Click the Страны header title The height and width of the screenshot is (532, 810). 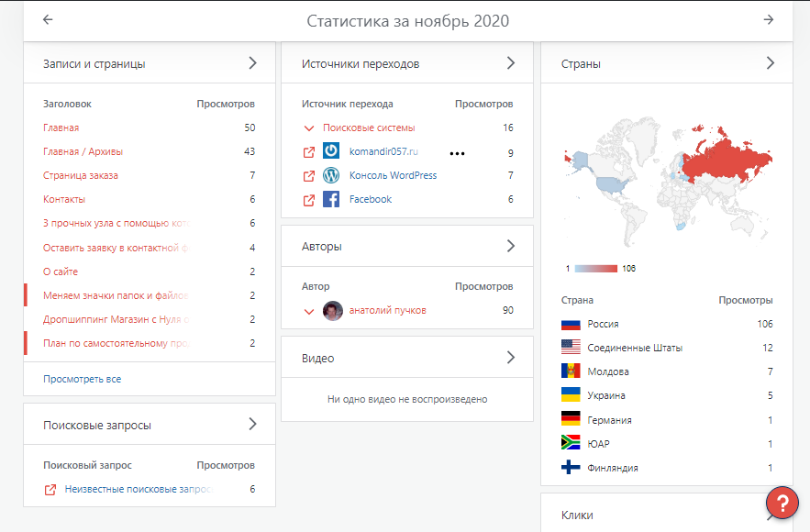pos(581,64)
